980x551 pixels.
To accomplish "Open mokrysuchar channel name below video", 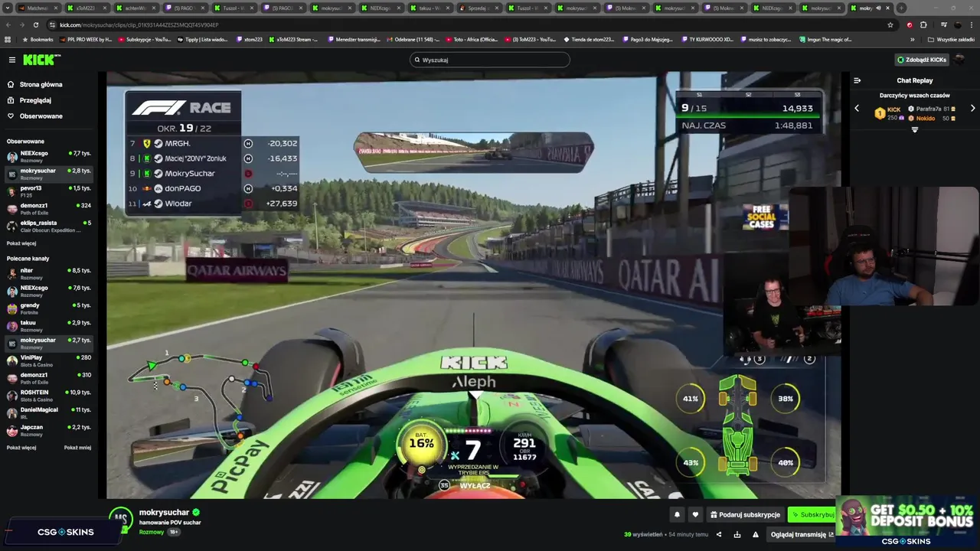I will pos(164,513).
